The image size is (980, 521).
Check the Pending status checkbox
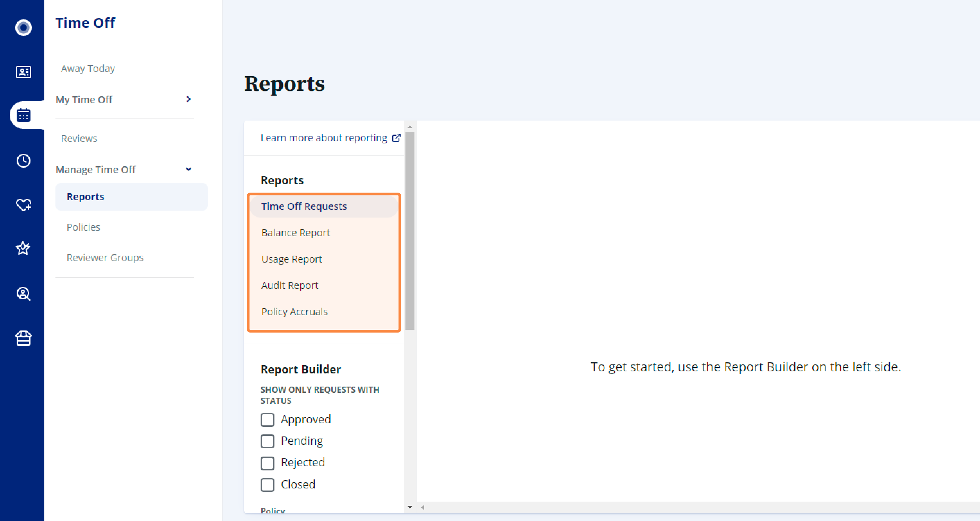point(268,441)
